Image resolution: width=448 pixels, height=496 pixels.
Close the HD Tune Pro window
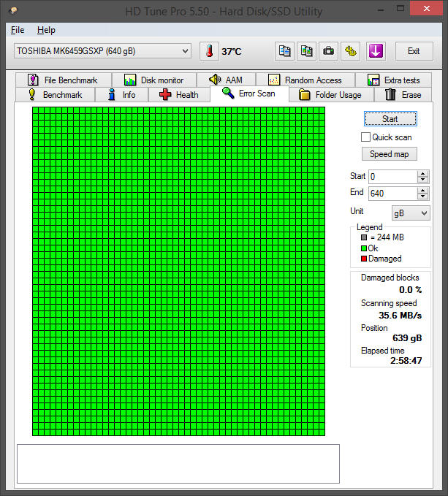(427, 9)
